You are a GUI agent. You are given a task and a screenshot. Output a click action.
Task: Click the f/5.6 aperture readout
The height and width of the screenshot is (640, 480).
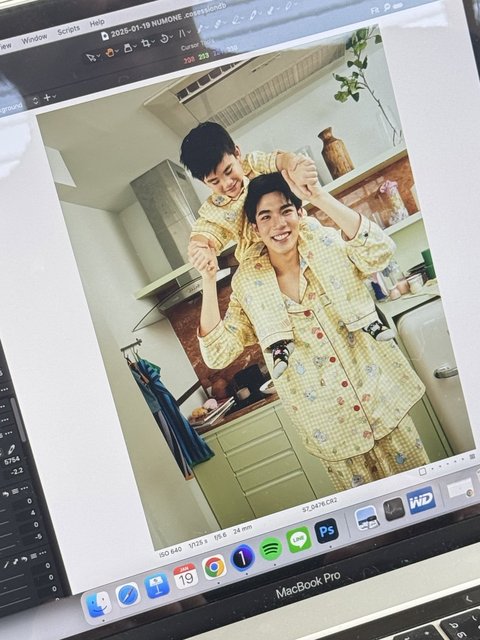click(x=218, y=537)
